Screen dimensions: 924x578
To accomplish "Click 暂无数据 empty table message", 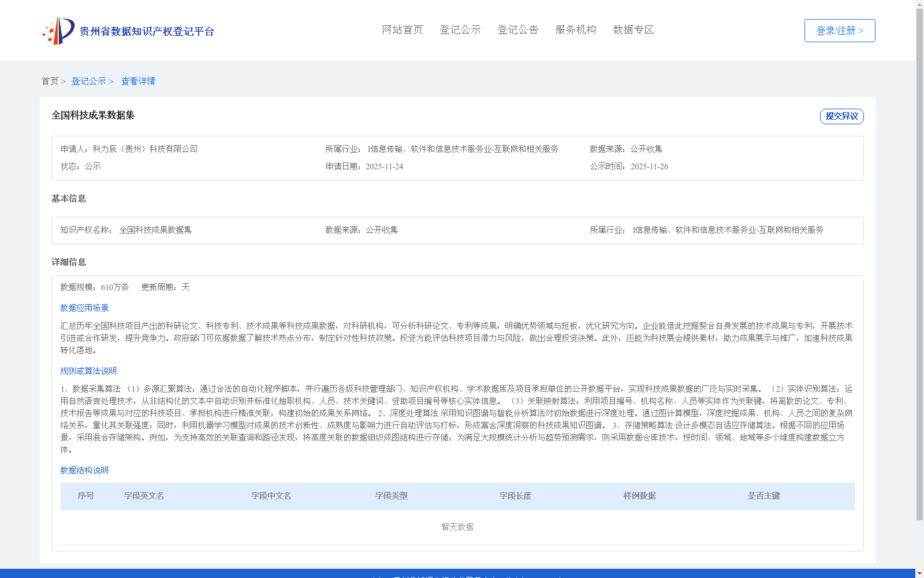I will (457, 527).
